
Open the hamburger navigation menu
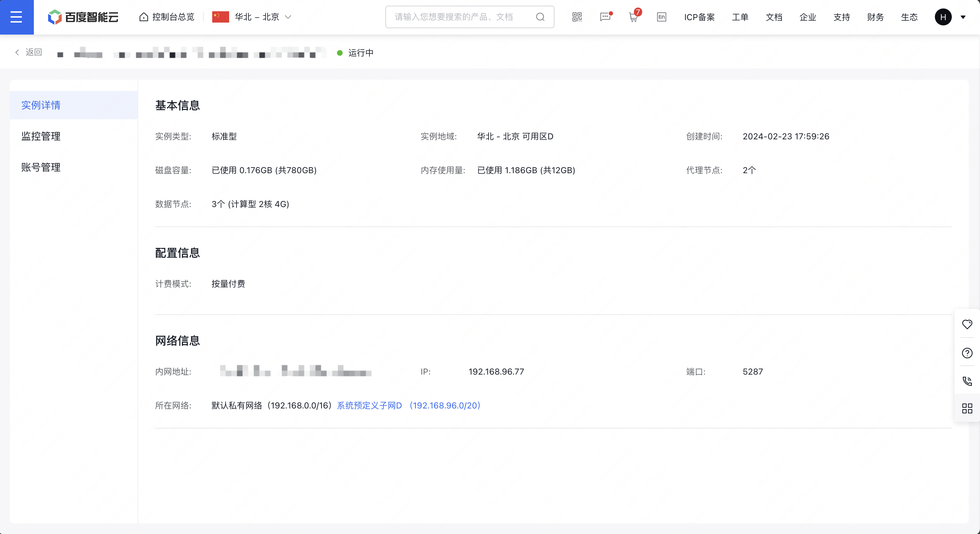point(16,17)
